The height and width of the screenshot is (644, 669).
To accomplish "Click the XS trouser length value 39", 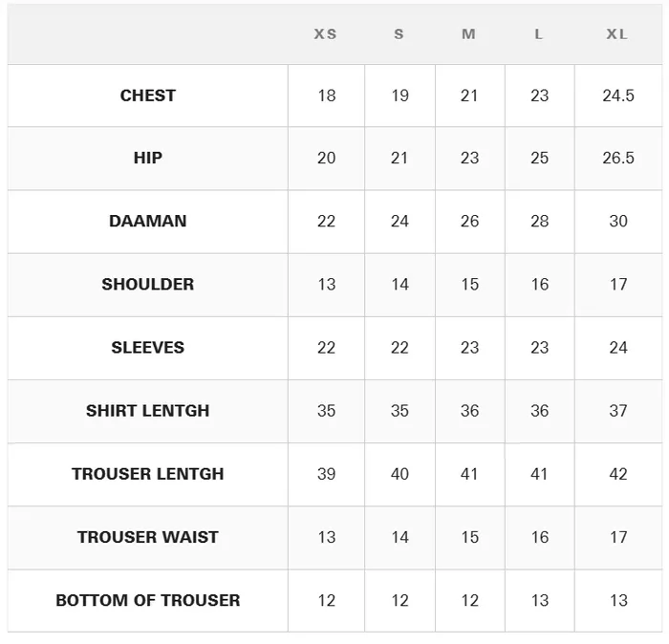I will pos(327,474).
